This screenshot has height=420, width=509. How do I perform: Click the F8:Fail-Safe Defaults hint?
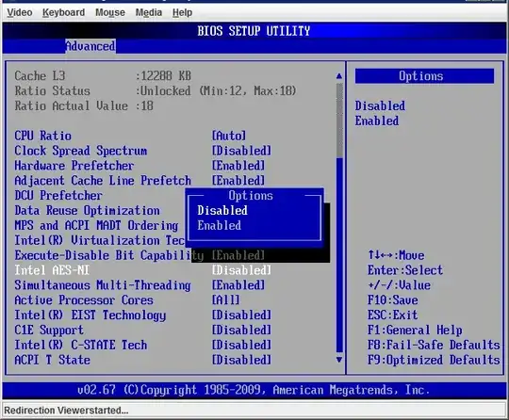click(x=434, y=345)
